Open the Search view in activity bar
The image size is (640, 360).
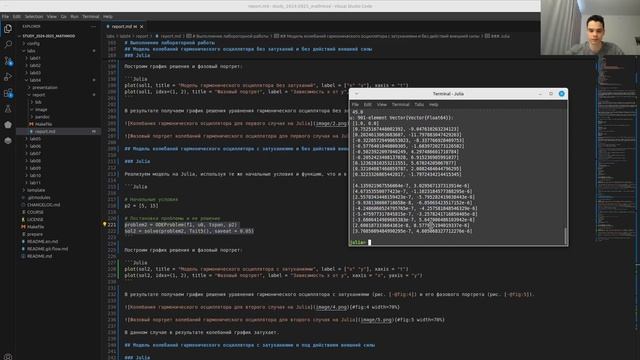point(8,44)
